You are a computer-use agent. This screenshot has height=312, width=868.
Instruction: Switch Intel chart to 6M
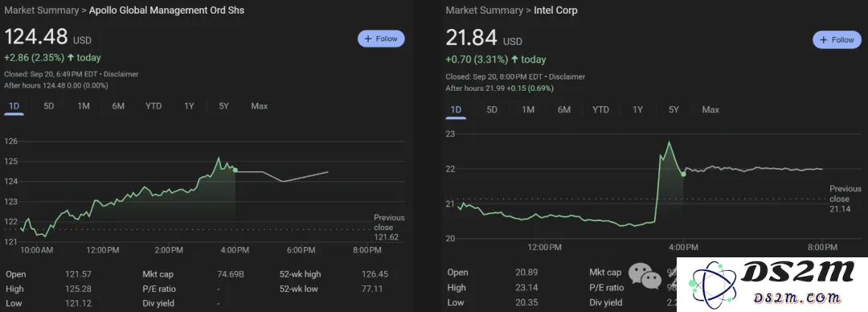tap(564, 109)
